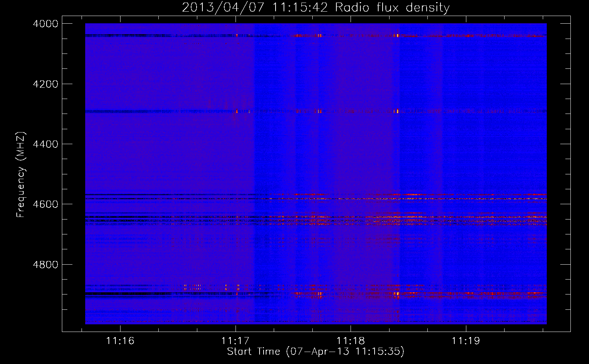The image size is (589, 364).
Task: Click the 11:16 time tick label
Action: click(120, 341)
